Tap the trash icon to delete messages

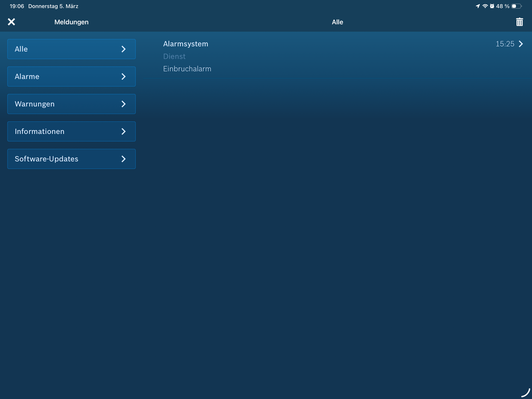519,22
